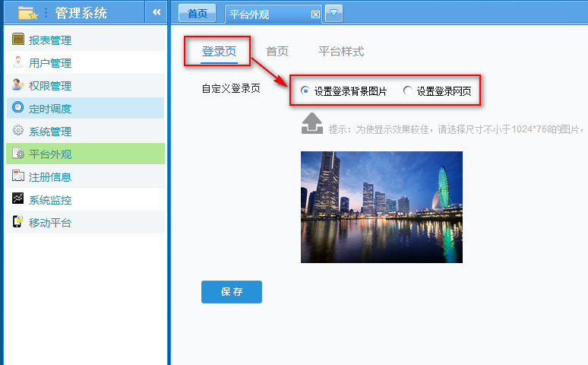Switch to the 首页 sub-tab
588x365 pixels.
pyautogui.click(x=277, y=52)
